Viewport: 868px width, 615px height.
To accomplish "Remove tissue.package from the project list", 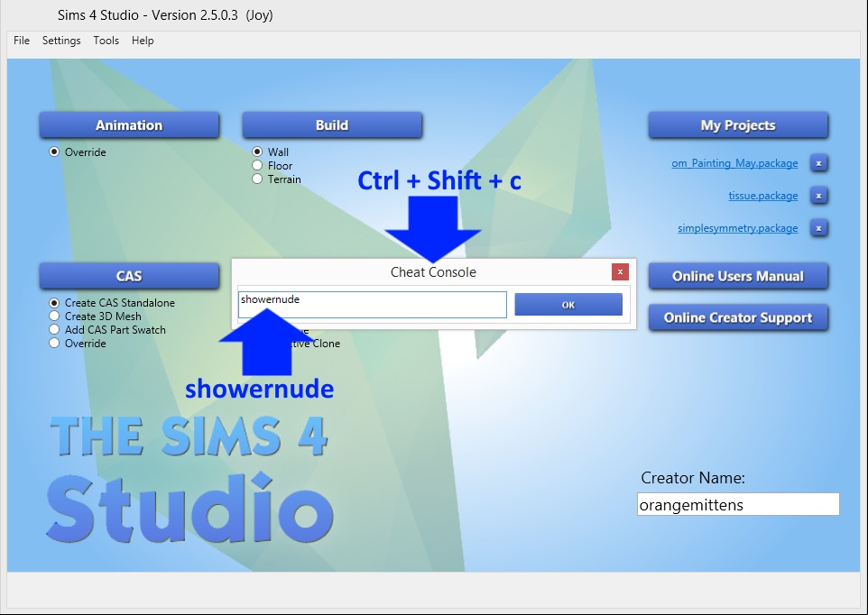I will (x=818, y=196).
